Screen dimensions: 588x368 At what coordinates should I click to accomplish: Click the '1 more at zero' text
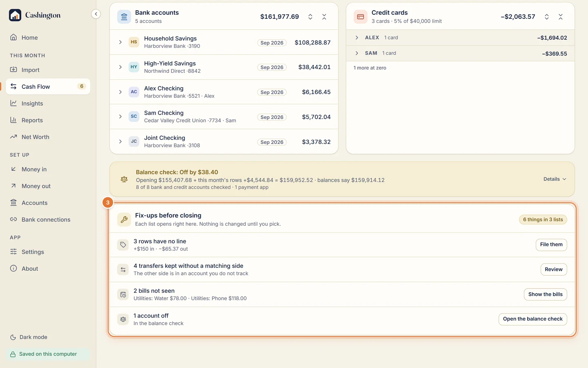click(370, 68)
